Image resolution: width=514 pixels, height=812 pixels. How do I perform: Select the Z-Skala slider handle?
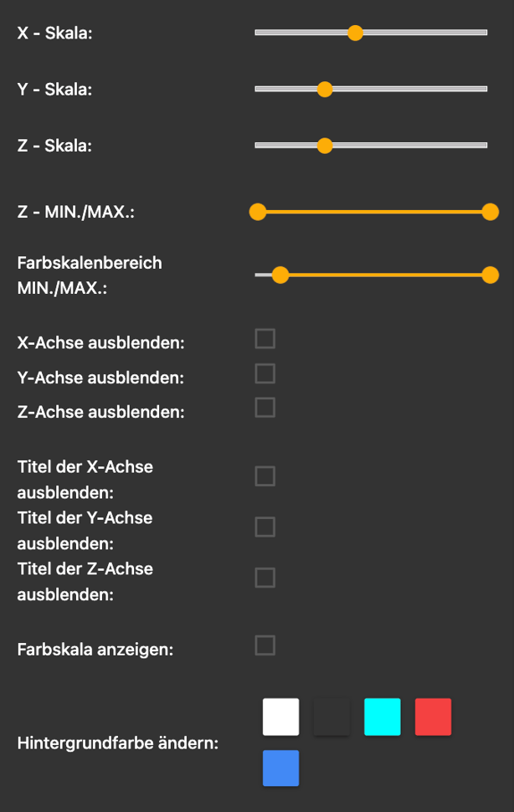click(324, 145)
